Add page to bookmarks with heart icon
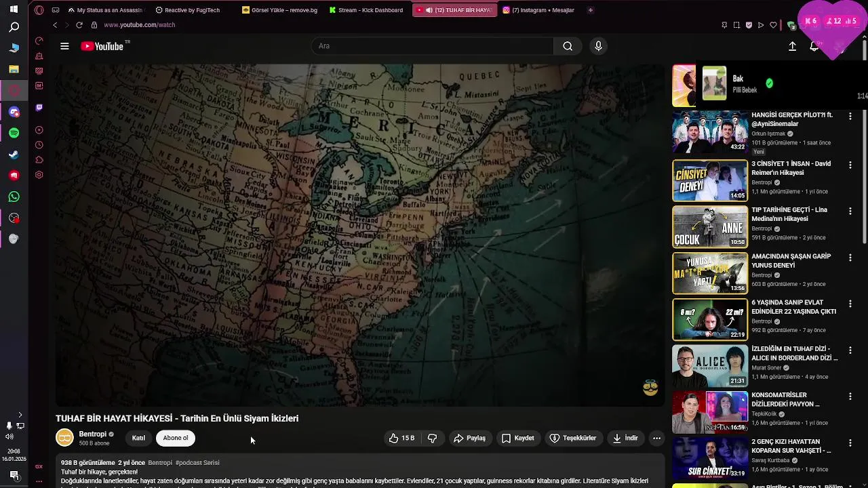The width and height of the screenshot is (868, 488). pos(773,25)
